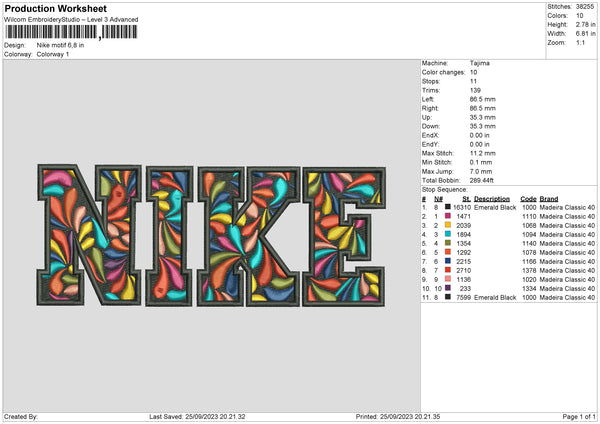Click the Trims value '139'
600x424 pixels.
point(475,90)
